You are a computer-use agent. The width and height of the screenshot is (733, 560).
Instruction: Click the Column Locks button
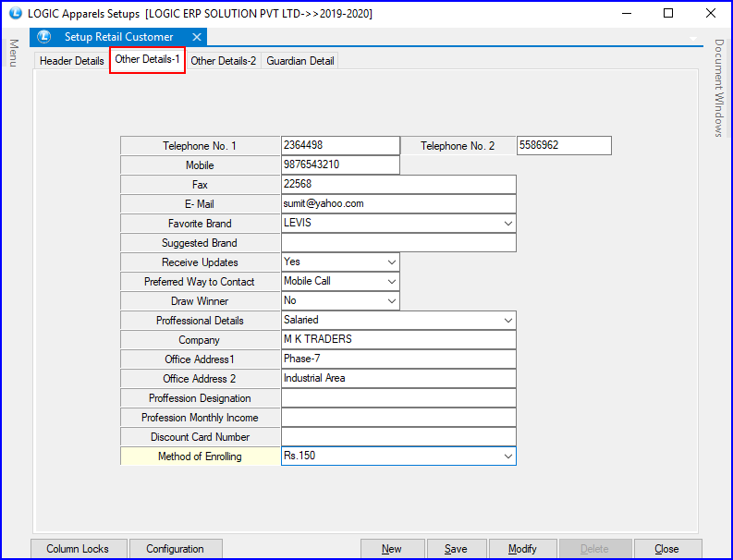click(x=79, y=549)
